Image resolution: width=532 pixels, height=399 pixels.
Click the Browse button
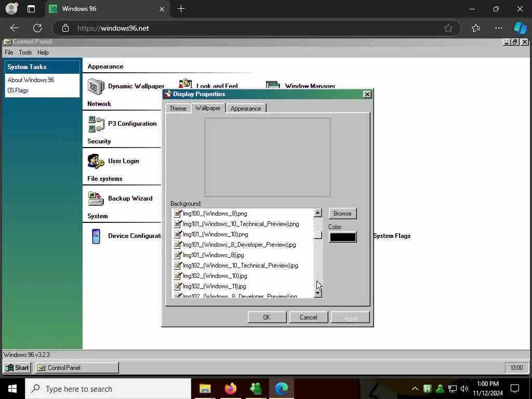[x=342, y=214]
